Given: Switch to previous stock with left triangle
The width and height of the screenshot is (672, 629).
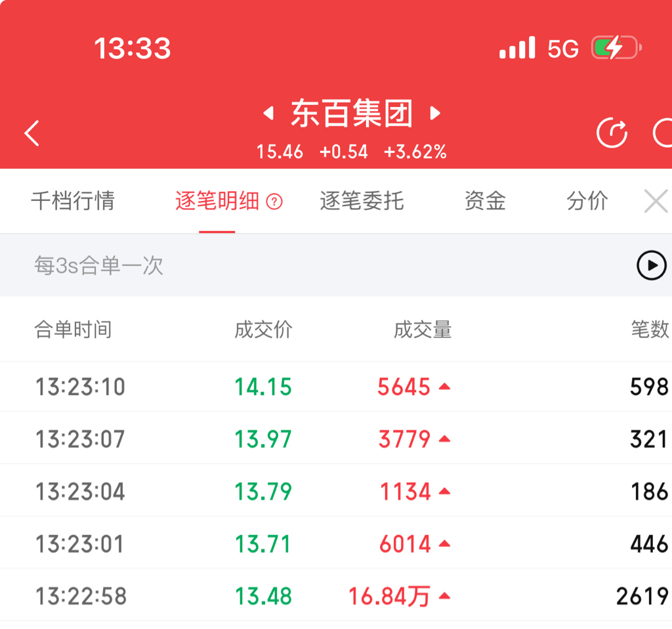Looking at the screenshot, I should (268, 113).
